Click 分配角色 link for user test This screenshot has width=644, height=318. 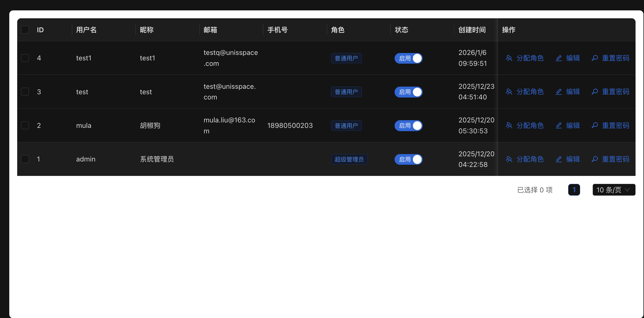(x=530, y=92)
